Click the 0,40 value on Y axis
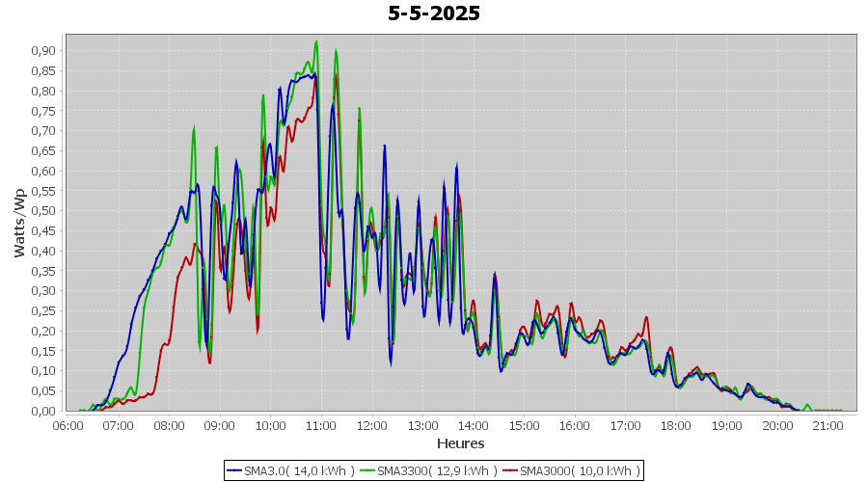The height and width of the screenshot is (482, 868). (x=43, y=251)
